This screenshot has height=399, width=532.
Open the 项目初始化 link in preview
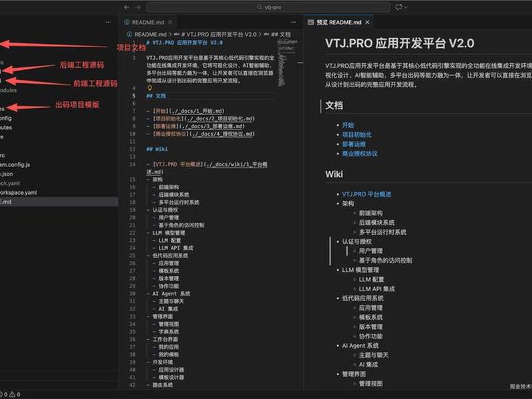356,134
